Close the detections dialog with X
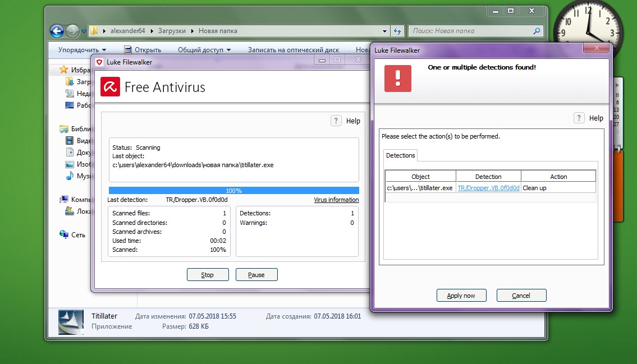 (597, 48)
